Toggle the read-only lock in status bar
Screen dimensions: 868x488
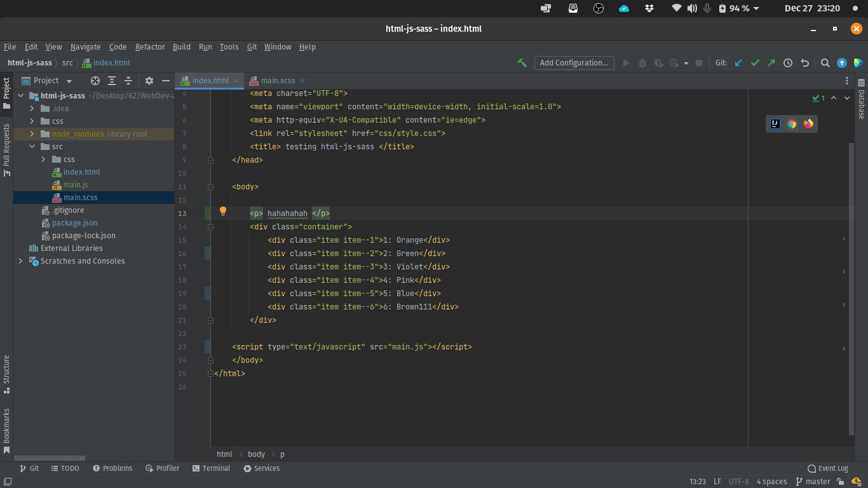[840, 481]
